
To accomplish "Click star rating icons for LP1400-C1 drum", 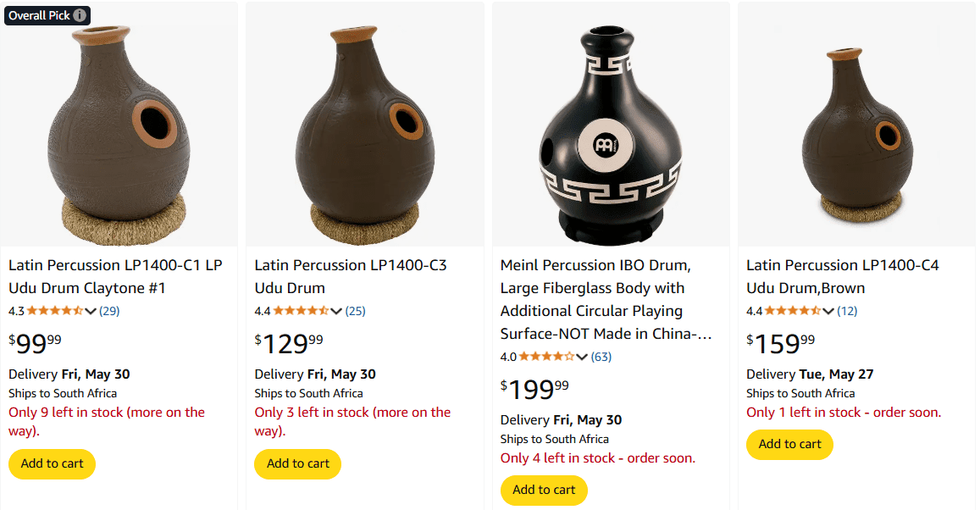I will click(x=58, y=311).
